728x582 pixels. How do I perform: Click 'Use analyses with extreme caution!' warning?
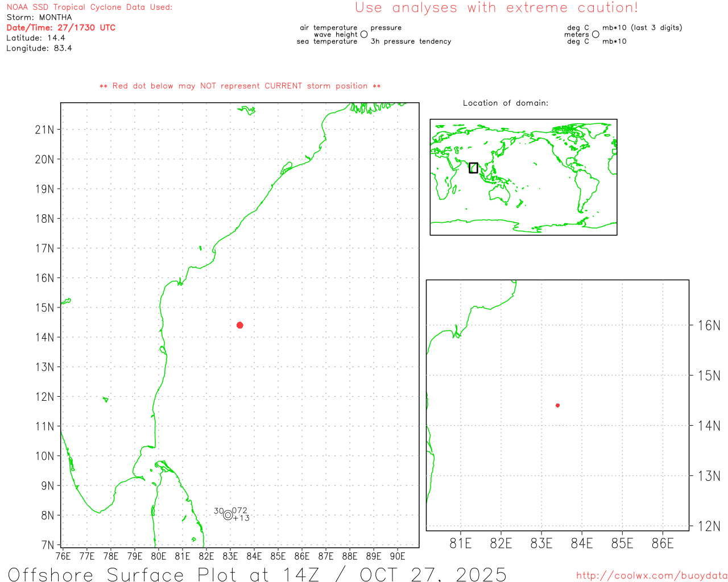pyautogui.click(x=496, y=8)
